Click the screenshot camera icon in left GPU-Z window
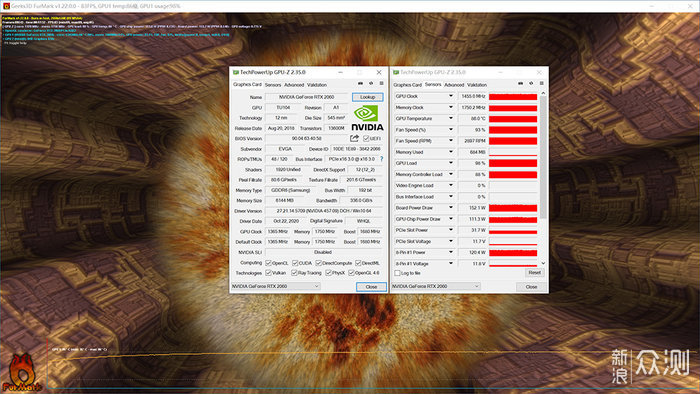 click(360, 83)
